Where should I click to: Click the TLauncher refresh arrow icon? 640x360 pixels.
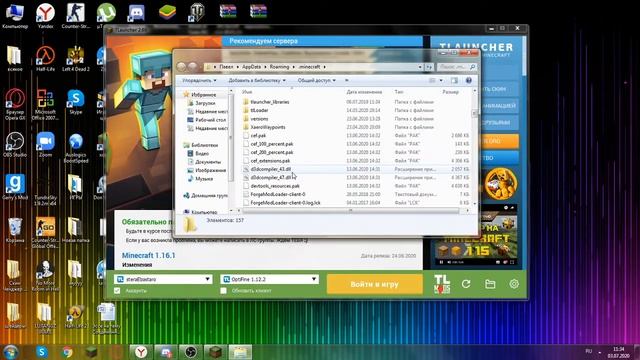pos(466,284)
